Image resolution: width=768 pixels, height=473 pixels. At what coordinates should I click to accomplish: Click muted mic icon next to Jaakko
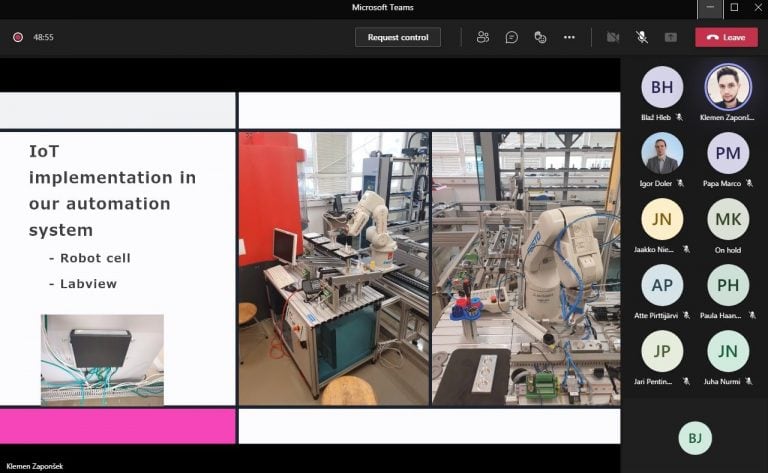(x=686, y=249)
